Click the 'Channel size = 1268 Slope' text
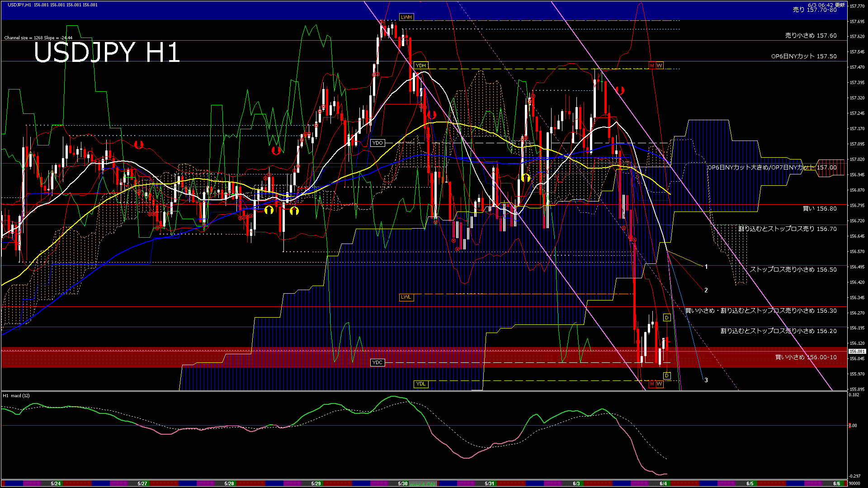The width and height of the screenshot is (868, 488). pyautogui.click(x=38, y=38)
